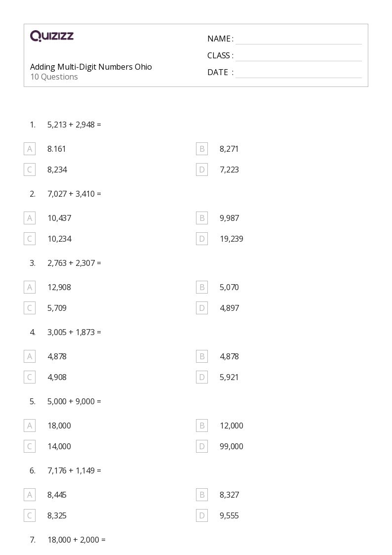Image resolution: width=392 pixels, height=555 pixels.
Task: Click the NAME input line
Action: pos(299,40)
